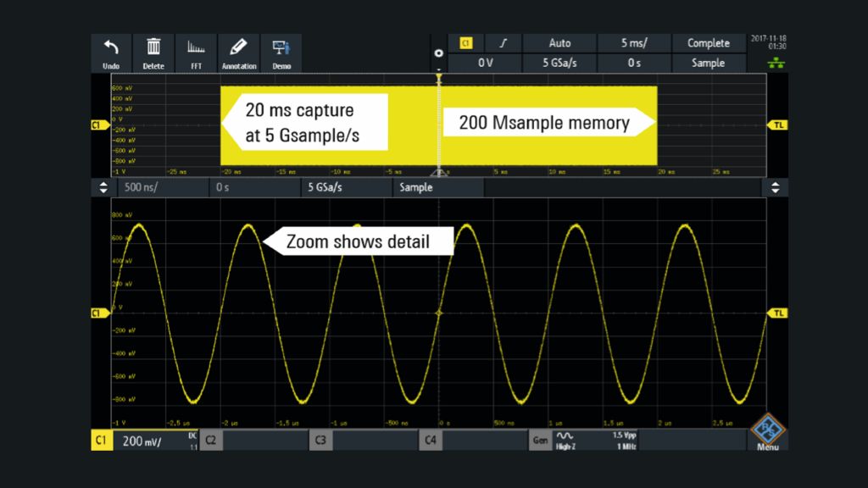Select the C1 trigger source badge
This screenshot has height=488, width=868.
[465, 43]
